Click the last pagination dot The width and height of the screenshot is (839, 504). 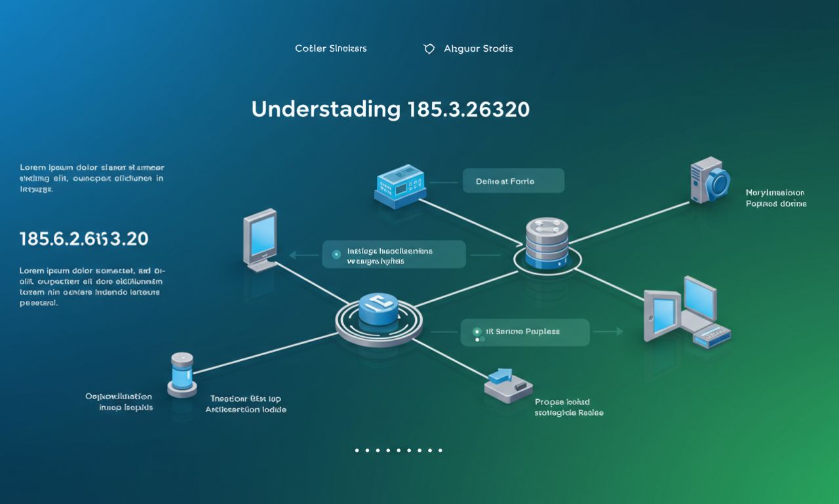point(440,450)
